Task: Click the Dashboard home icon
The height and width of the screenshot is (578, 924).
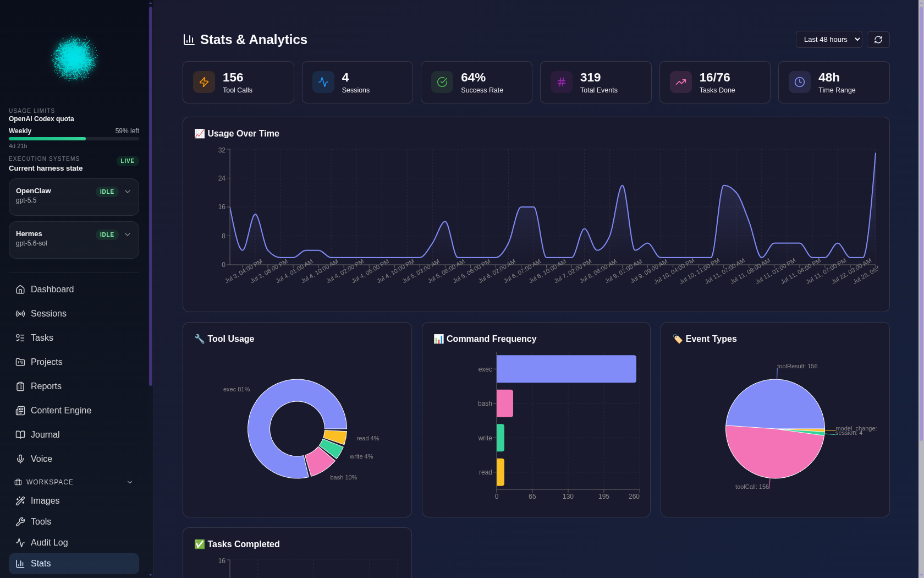Action: coord(20,290)
